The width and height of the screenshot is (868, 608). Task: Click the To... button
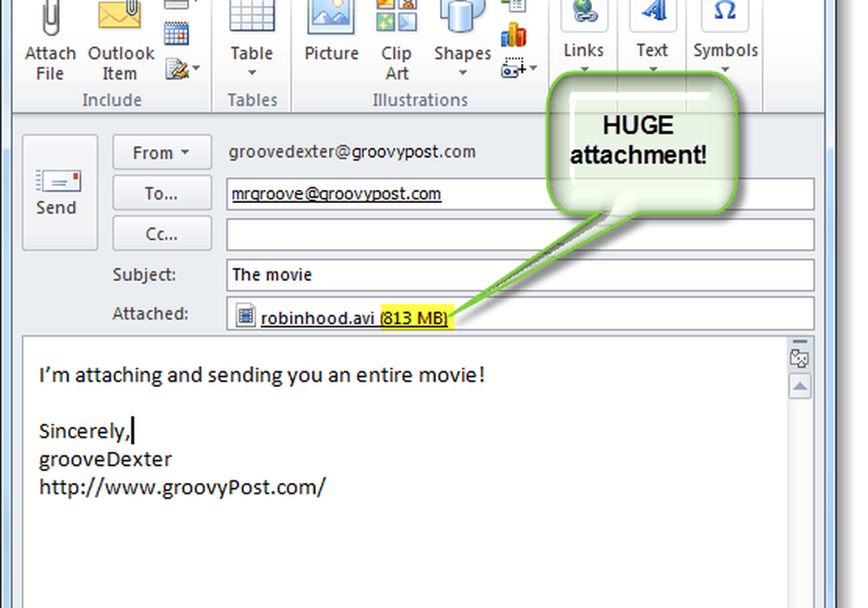coord(162,193)
